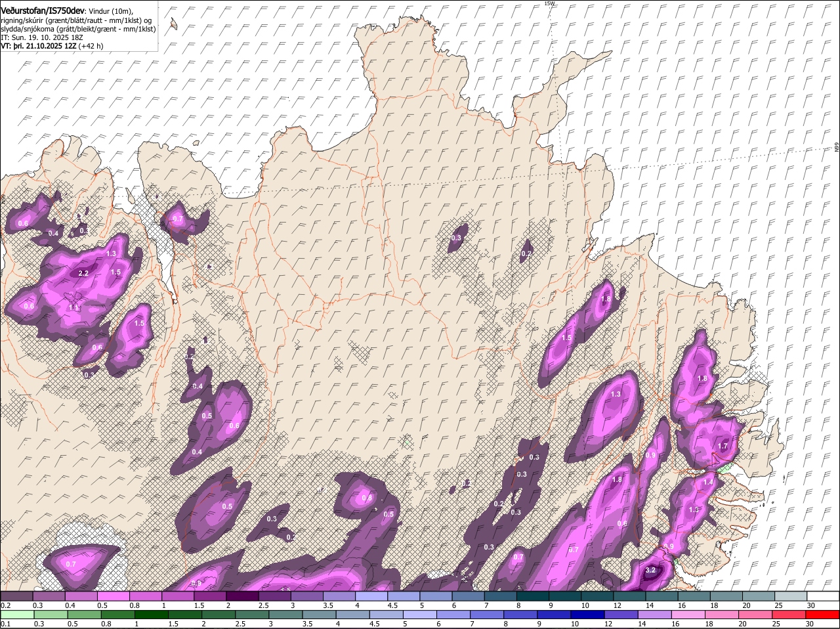Pick the light gray 25 swatch in upper legend

tap(791, 596)
